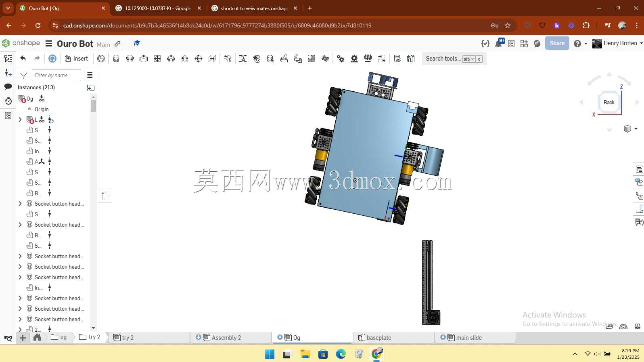Open a new browser tab with plus
This screenshot has height=362, width=644.
(310, 8)
